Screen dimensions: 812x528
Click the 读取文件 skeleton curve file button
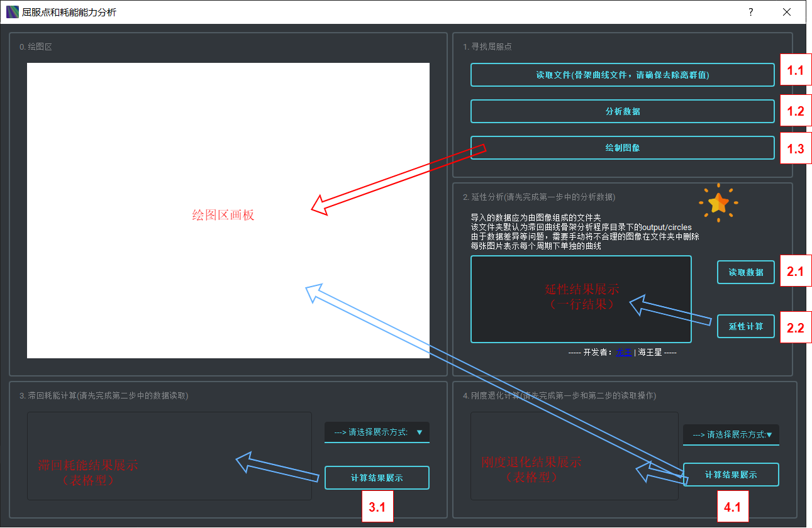click(623, 75)
